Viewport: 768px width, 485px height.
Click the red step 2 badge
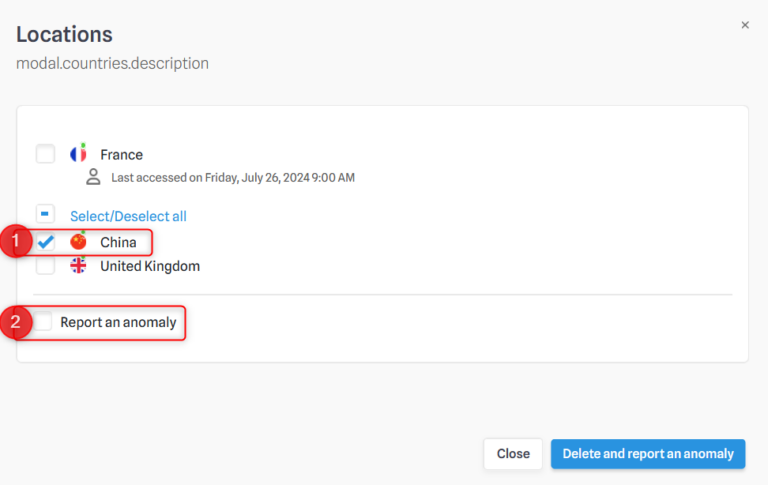click(x=16, y=322)
